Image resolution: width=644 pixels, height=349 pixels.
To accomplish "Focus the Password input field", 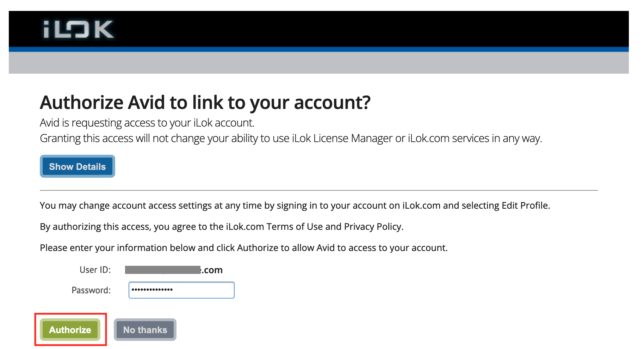I will pos(181,290).
